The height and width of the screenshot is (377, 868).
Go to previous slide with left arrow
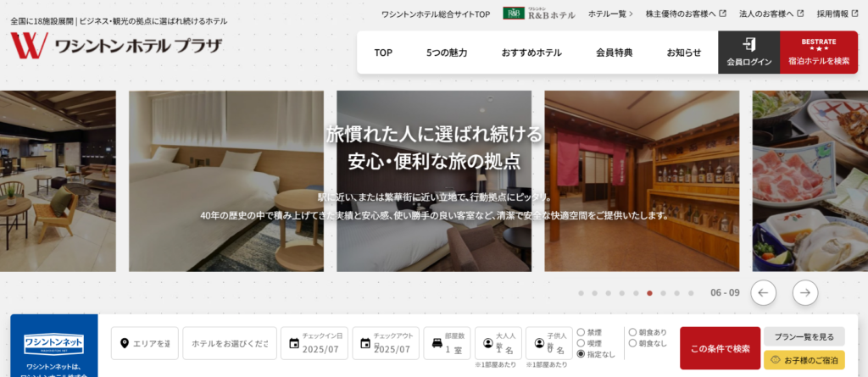click(763, 292)
